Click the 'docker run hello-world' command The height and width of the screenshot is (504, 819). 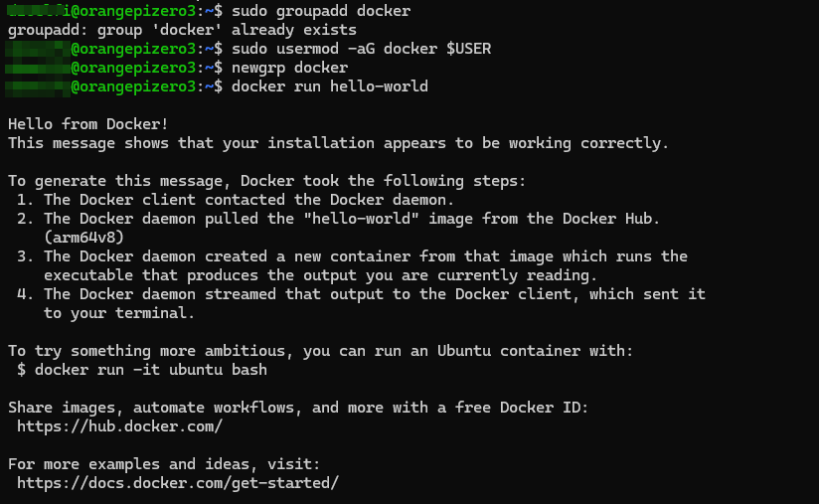click(x=329, y=86)
